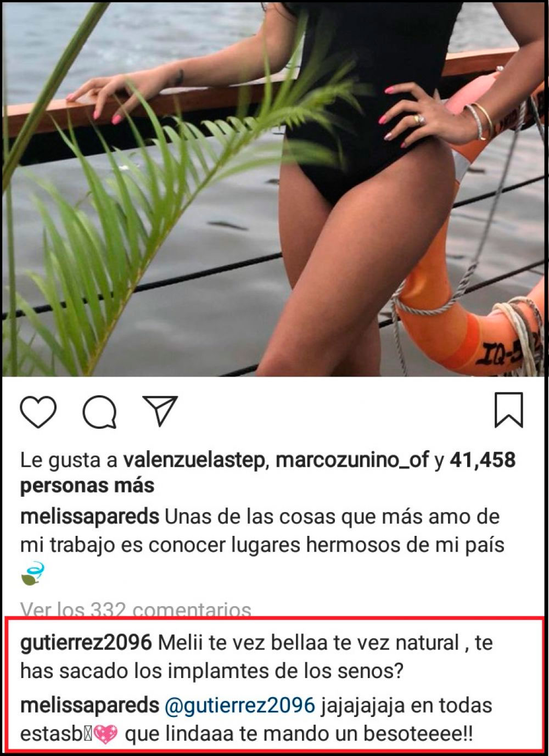Open comments with the speech bubble icon
Viewport: 549px width, 756px height.
pyautogui.click(x=99, y=412)
